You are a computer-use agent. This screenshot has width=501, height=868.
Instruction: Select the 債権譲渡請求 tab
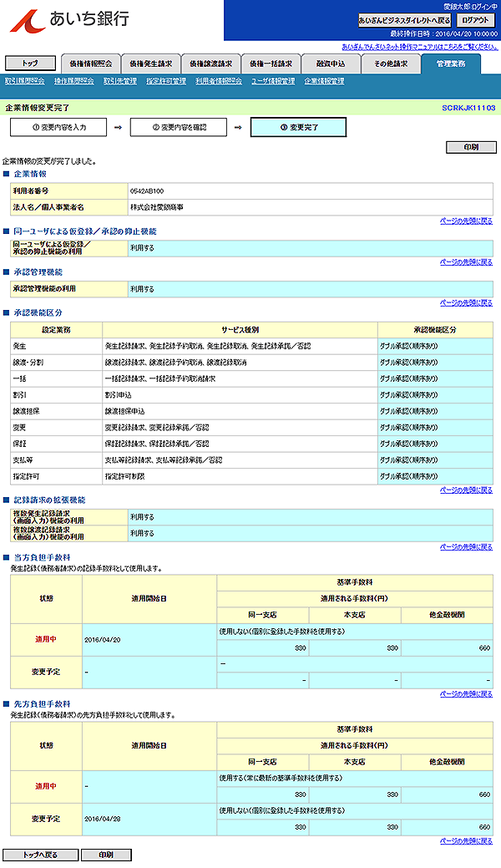[x=211, y=63]
